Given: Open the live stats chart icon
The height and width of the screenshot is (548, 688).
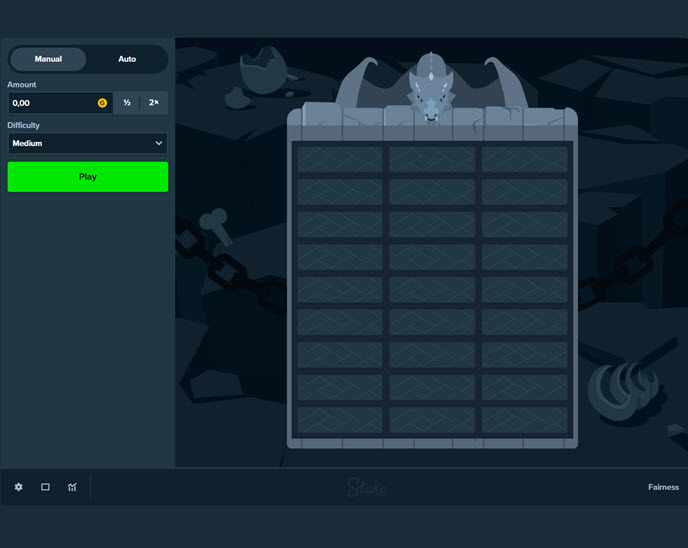Looking at the screenshot, I should 72,487.
